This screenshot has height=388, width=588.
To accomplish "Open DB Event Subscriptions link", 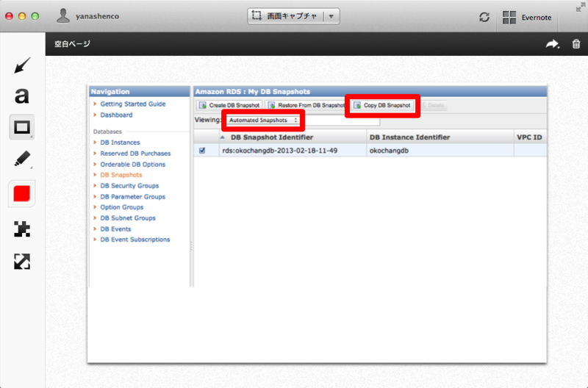I will (x=135, y=239).
